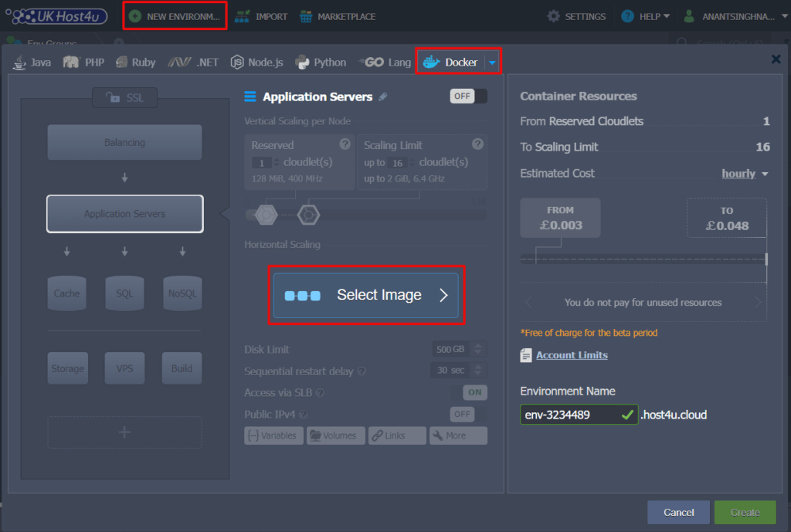Click the Environment Name input field
Viewport: 791px width, 532px height.
click(x=579, y=415)
